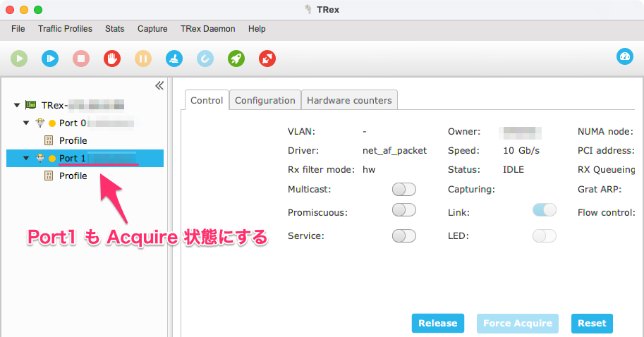Collapse the Port 1 tree node

click(26, 159)
